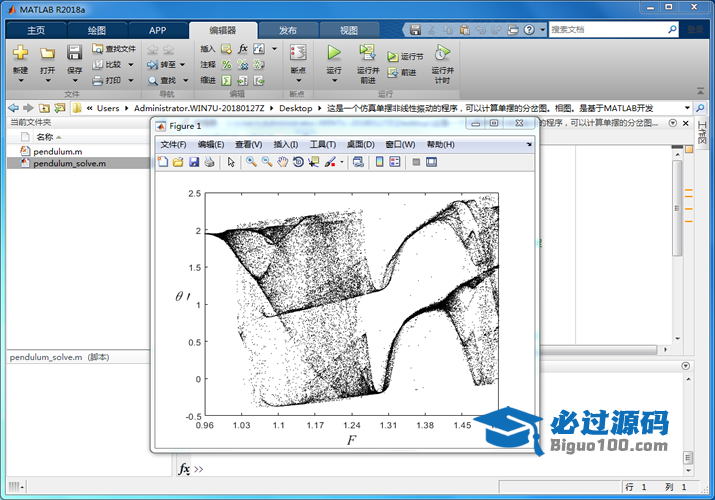This screenshot has height=500, width=715.
Task: Click the Save Figure disk icon
Action: [194, 162]
